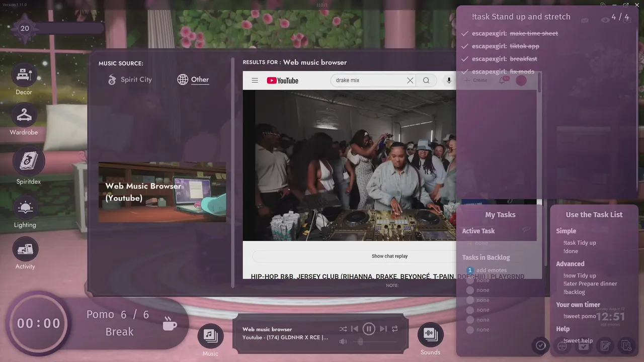Click the player level 20 badge
Viewport: 644px width, 362px height.
pyautogui.click(x=25, y=28)
